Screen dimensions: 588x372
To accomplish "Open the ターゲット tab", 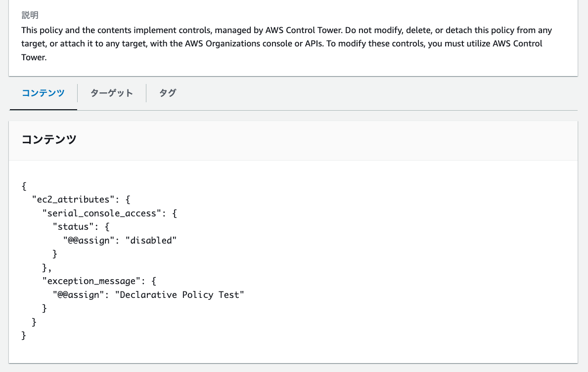I will coord(112,93).
